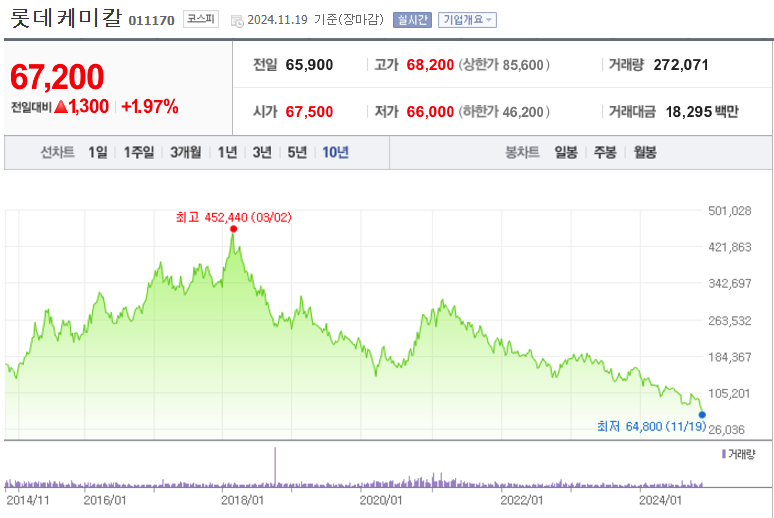Image resolution: width=774 pixels, height=518 pixels.
Task: Select the 5년 line chart tab
Action: pos(297,152)
